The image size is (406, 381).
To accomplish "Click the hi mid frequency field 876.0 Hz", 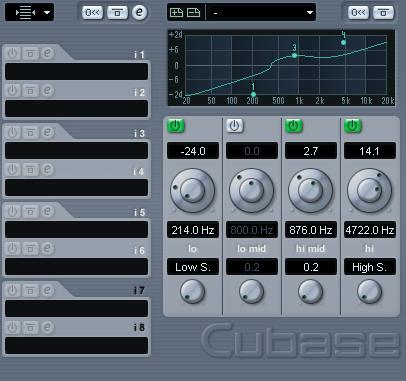I will click(x=311, y=230).
